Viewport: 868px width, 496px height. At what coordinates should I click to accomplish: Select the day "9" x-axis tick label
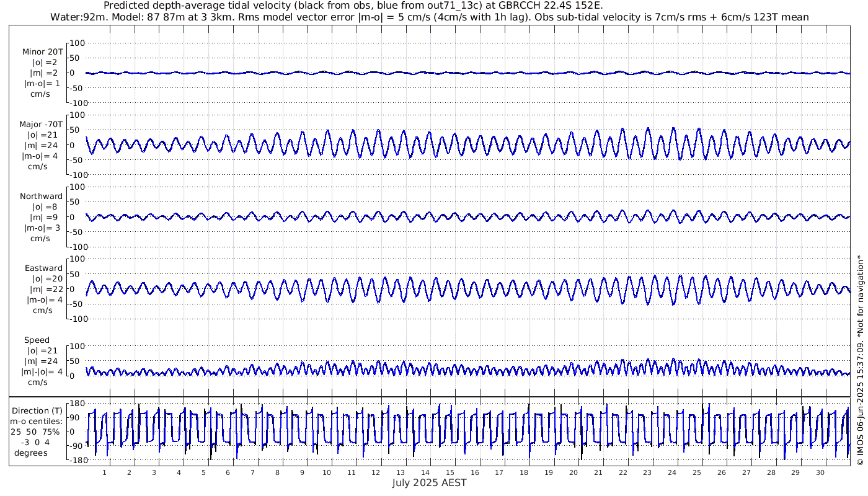click(x=302, y=472)
